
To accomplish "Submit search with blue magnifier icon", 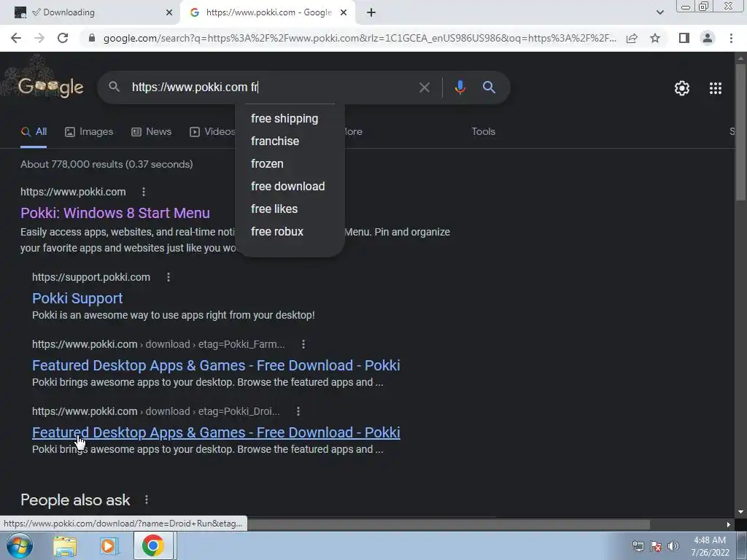I will pos(489,87).
